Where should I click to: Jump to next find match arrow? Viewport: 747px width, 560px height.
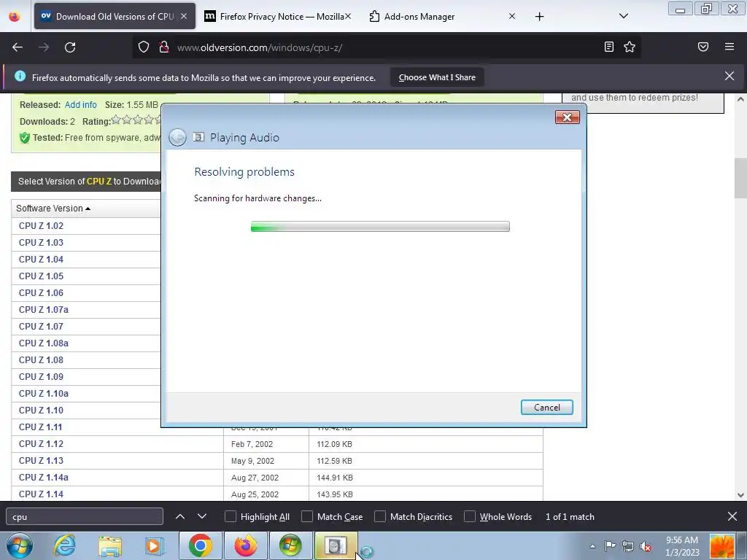coord(202,516)
